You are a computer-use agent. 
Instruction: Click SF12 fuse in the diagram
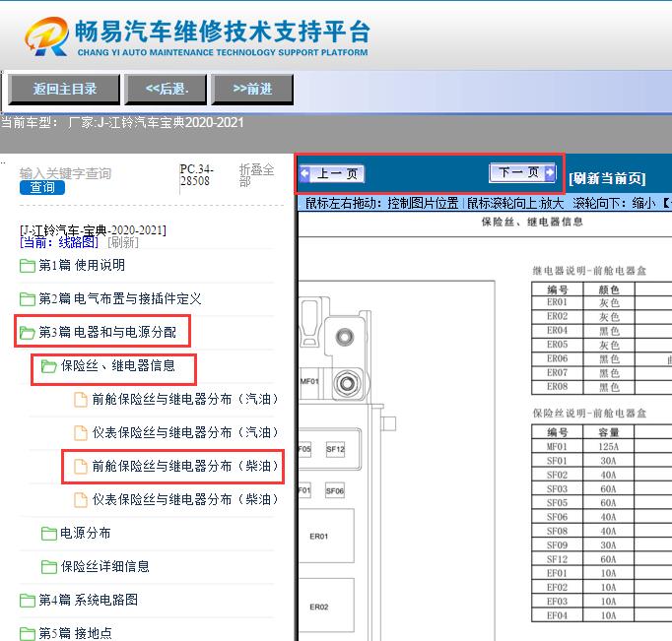335,449
